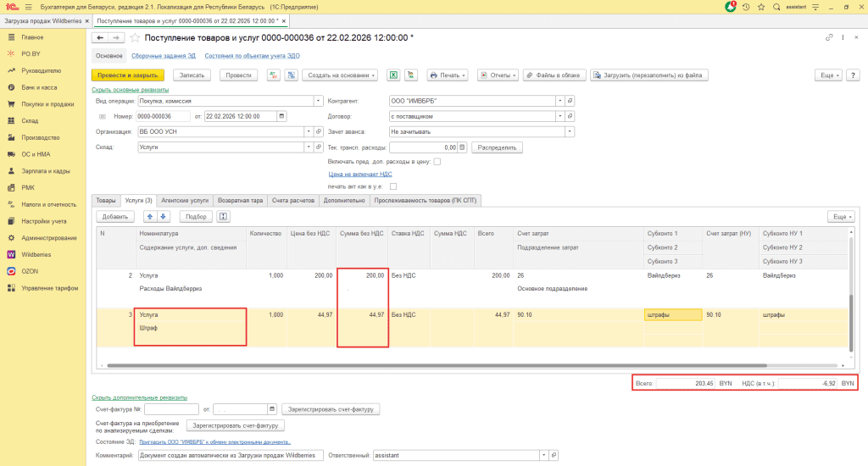
Task: Click the 'Провести и закрыть' button
Action: (x=127, y=75)
